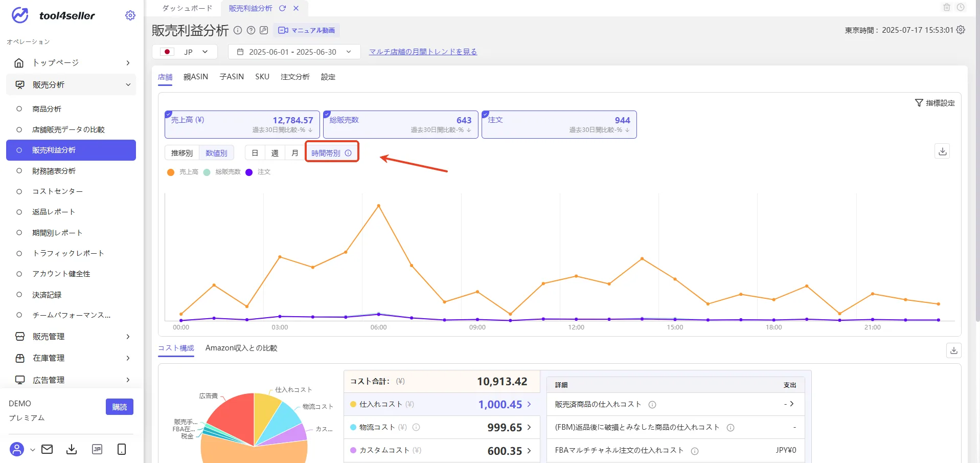Click the 購読 subscribe button
The width and height of the screenshot is (980, 463).
120,407
